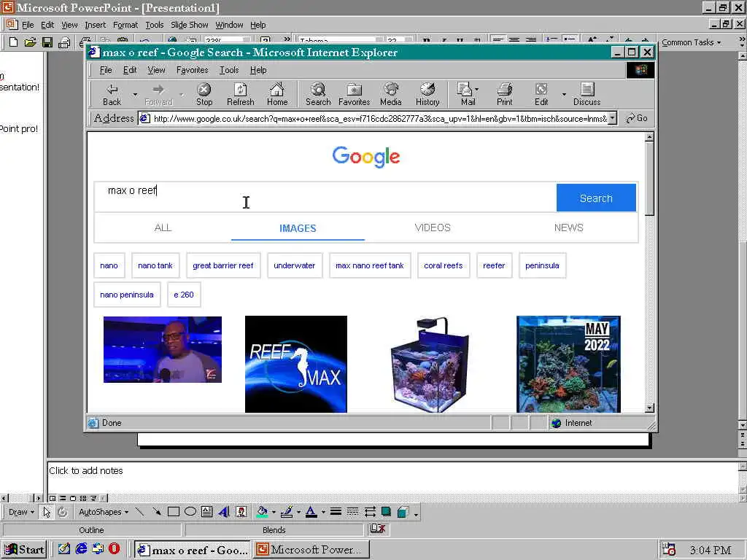The height and width of the screenshot is (560, 747).
Task: Open the Favorites pane in IE toolbar
Action: (354, 94)
